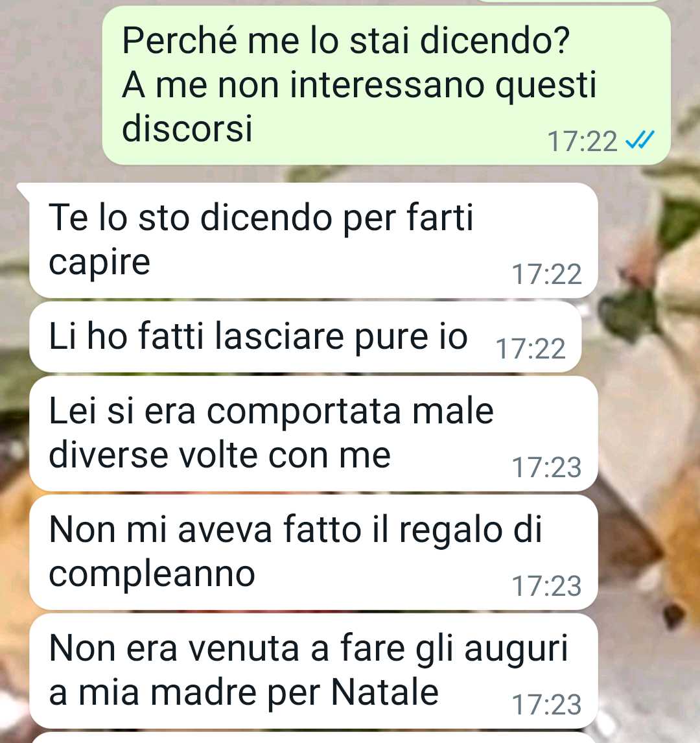Viewport: 700px width, 743px height.
Task: Click the 17:23 timestamp beside 'Natale'
Action: click(546, 704)
